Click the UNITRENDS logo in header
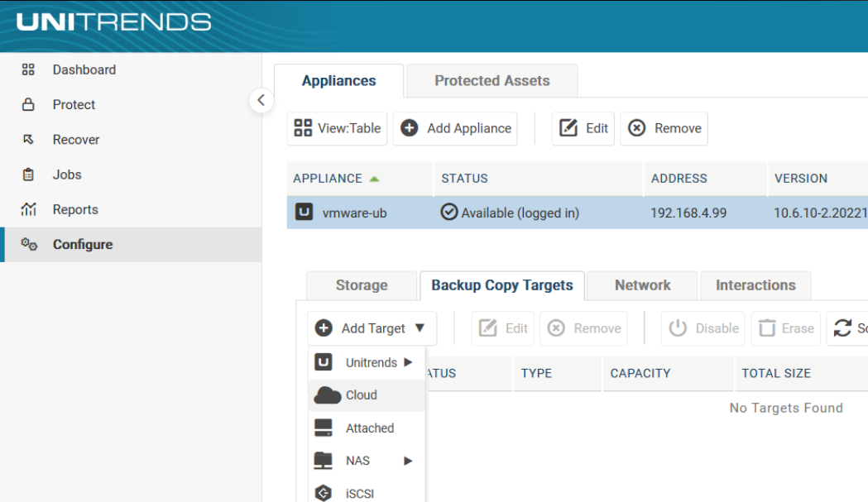Screen dimensions: 868x502 pos(113,22)
